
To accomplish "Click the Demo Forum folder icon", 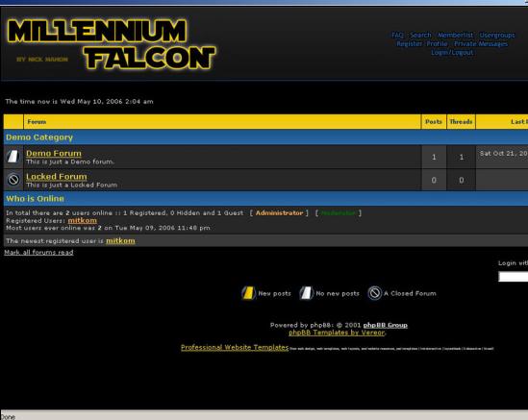I will (13, 157).
